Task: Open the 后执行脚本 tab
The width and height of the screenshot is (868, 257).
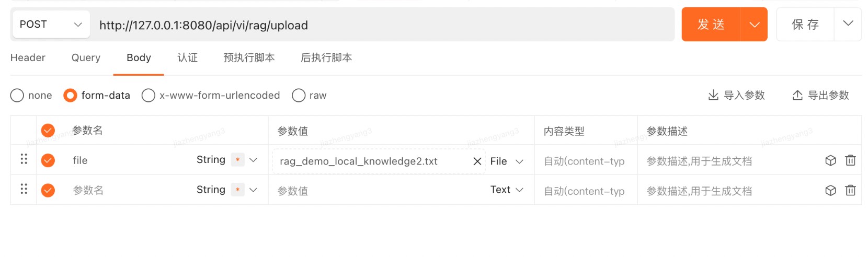Action: point(326,57)
